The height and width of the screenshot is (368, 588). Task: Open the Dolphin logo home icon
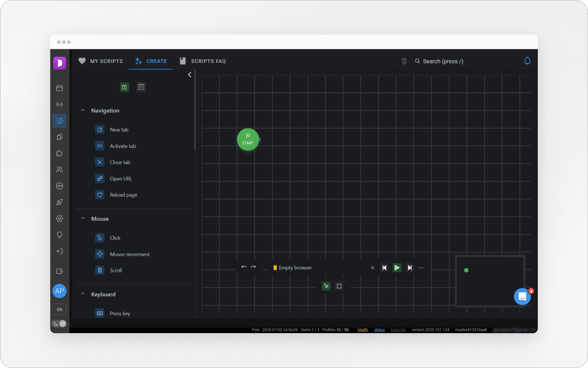point(60,63)
